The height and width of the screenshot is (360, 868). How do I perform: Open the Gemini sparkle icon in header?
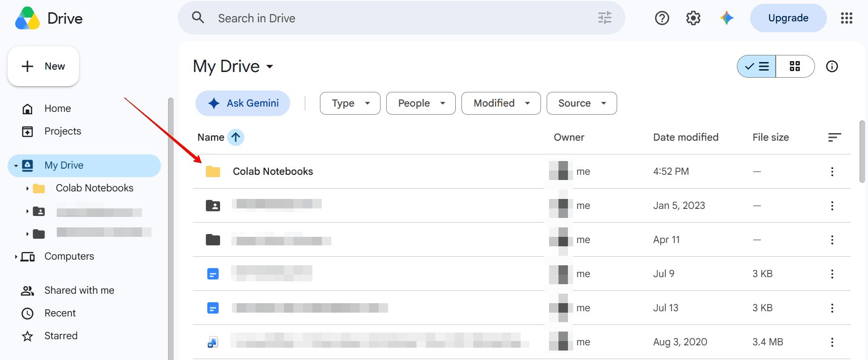726,18
